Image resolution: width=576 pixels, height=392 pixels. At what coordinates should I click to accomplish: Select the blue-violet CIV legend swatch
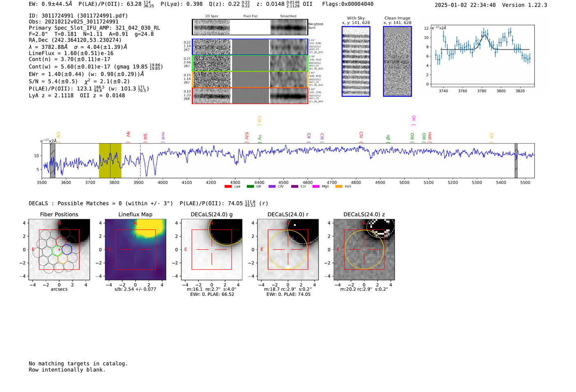pyautogui.click(x=272, y=187)
